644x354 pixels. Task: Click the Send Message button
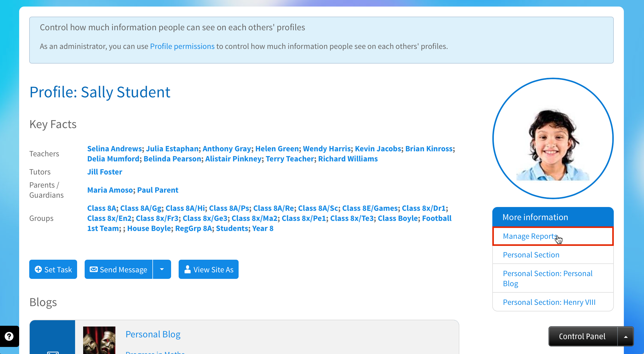[x=118, y=269]
